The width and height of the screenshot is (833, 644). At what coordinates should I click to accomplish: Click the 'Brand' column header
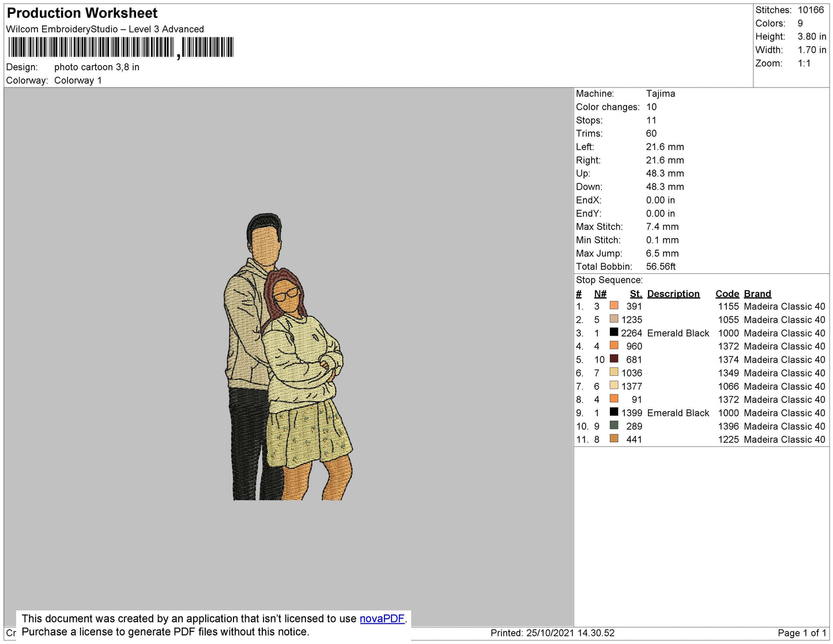[x=757, y=294]
